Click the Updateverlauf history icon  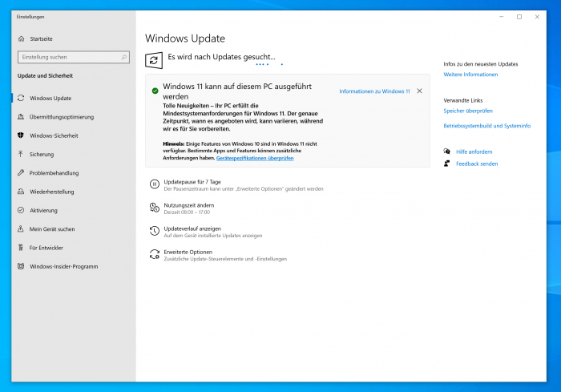155,231
